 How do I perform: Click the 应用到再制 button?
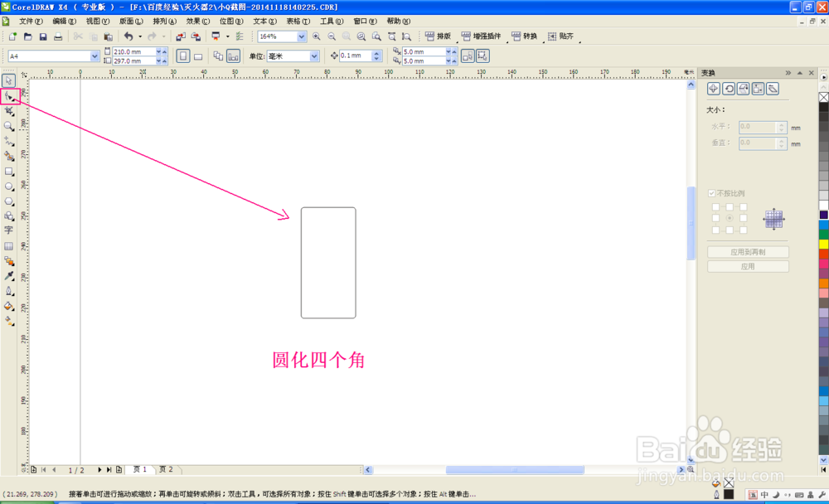[748, 251]
